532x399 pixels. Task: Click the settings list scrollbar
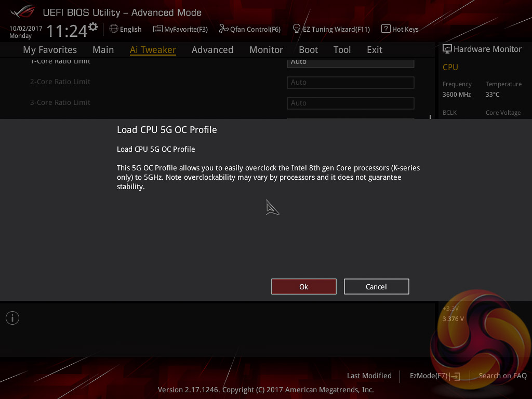pos(430,116)
